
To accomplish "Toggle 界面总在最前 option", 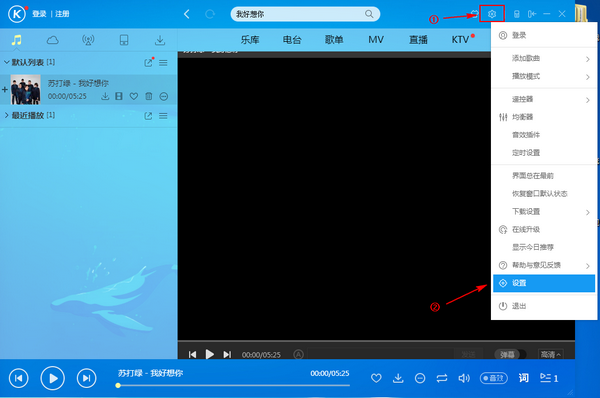I will point(543,176).
